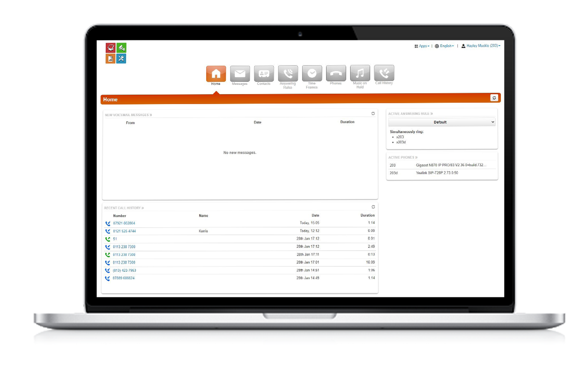Open the Phones handset icon
This screenshot has height=367, width=588.
coord(336,74)
